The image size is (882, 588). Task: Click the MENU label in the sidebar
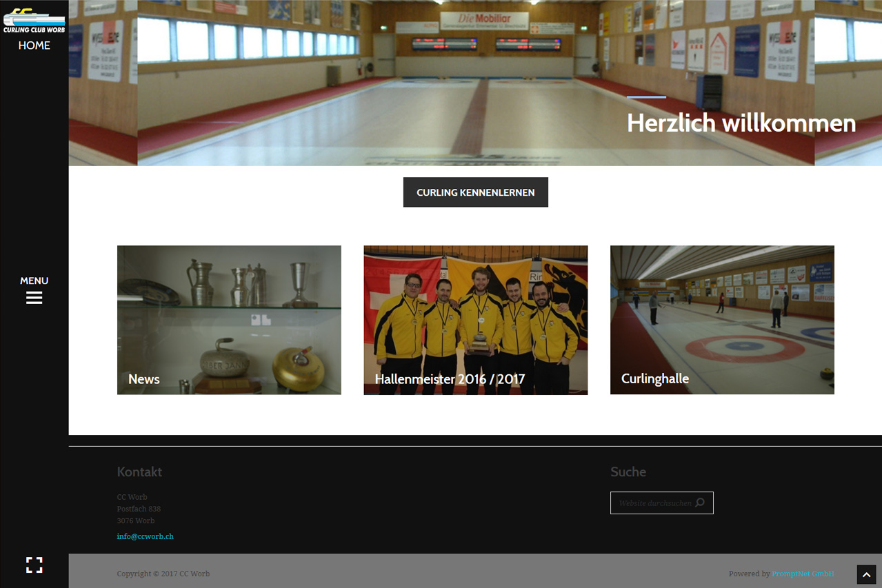[34, 281]
